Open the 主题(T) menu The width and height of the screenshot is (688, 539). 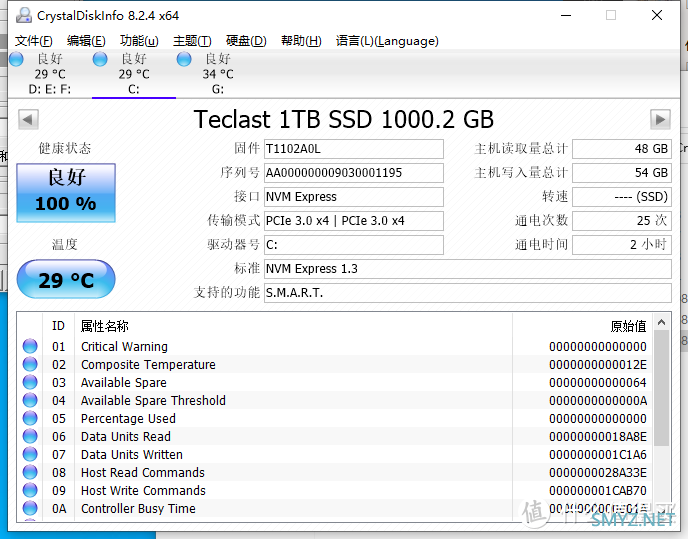pyautogui.click(x=192, y=41)
